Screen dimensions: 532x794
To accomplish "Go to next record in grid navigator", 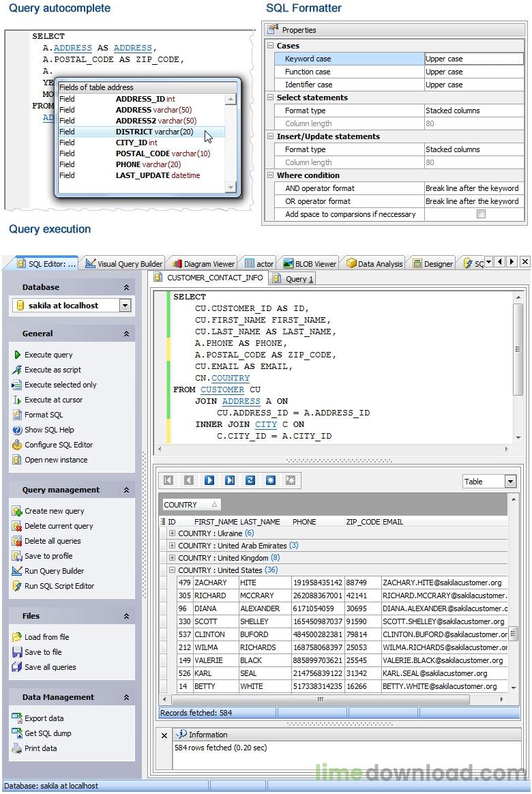I will [209, 480].
